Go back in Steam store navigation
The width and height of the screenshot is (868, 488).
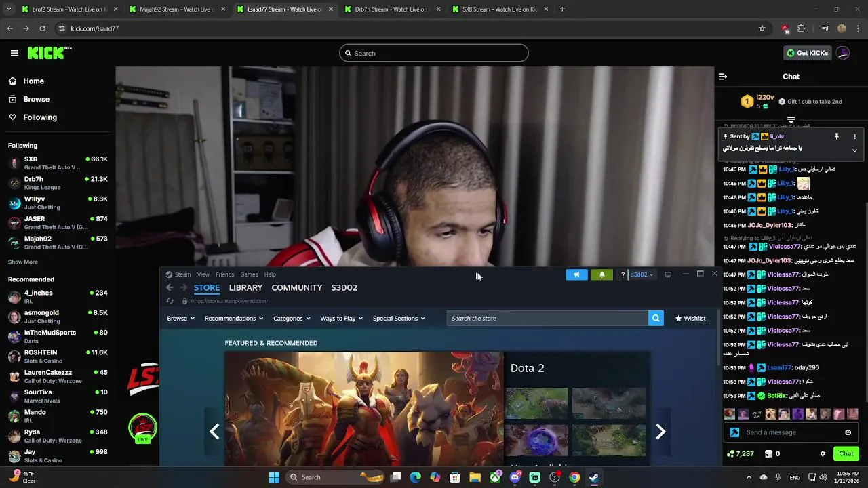170,287
